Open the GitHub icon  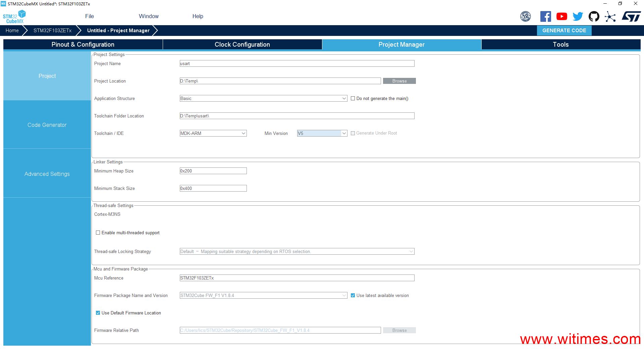(x=594, y=16)
